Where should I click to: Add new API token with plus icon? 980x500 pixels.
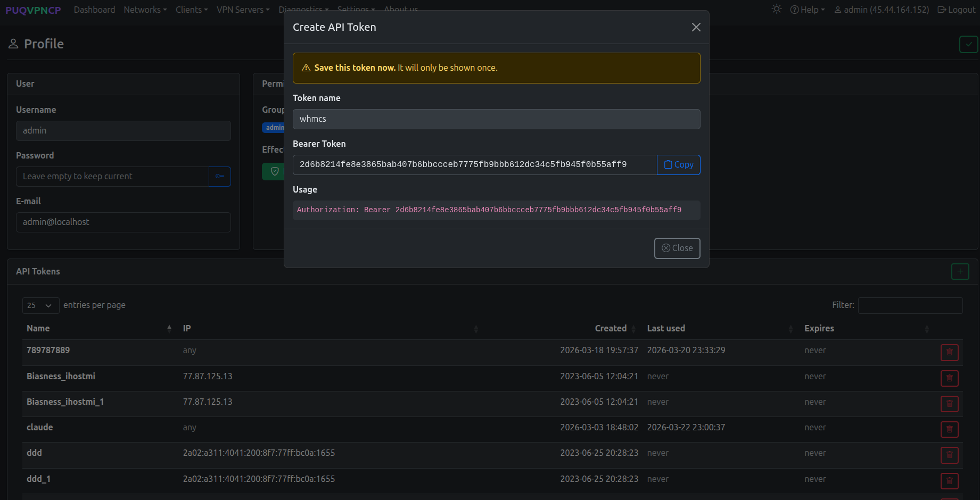[960, 272]
